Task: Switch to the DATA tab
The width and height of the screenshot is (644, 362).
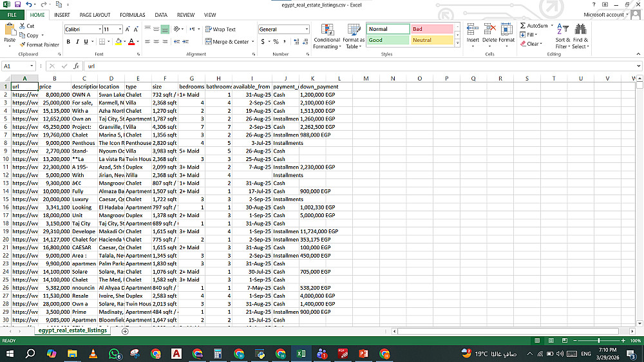Action: pos(161,15)
